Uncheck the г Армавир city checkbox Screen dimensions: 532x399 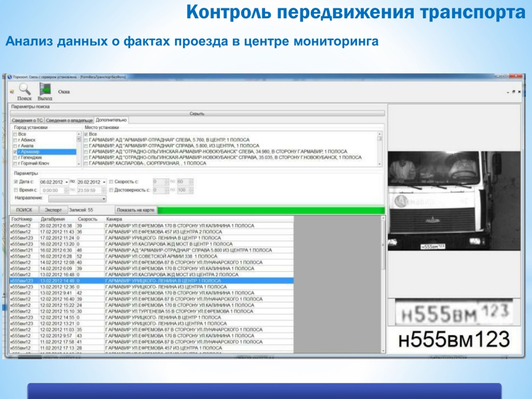(15, 152)
